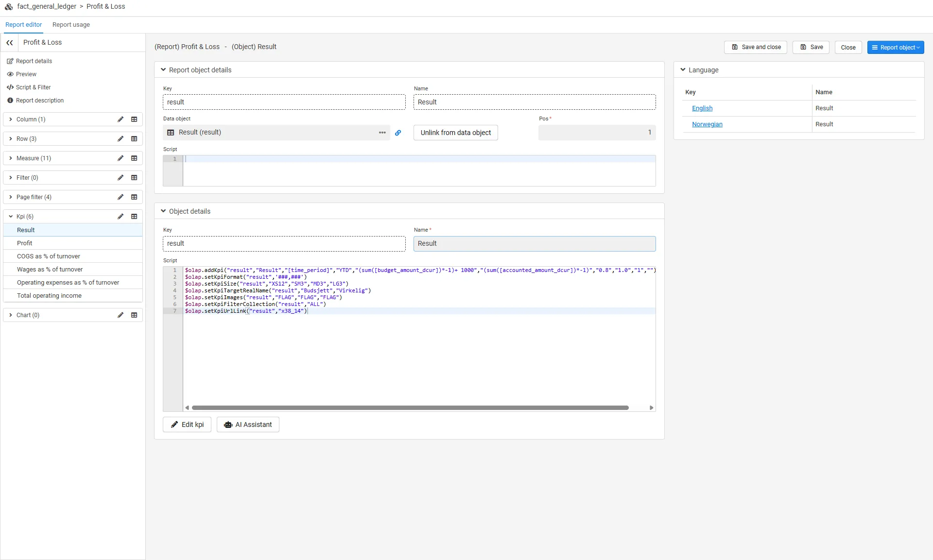Click the pencil edit icon for Measure (11)
933x560 pixels.
(121, 158)
